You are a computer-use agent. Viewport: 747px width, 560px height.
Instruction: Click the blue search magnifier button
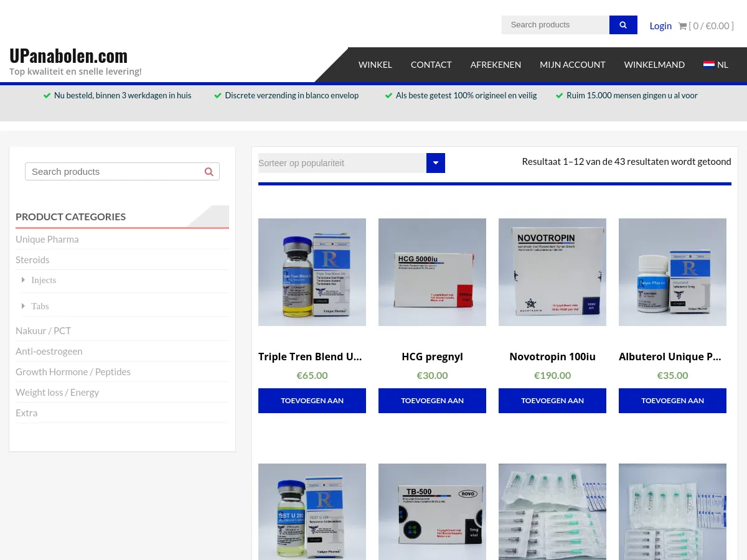coord(623,25)
